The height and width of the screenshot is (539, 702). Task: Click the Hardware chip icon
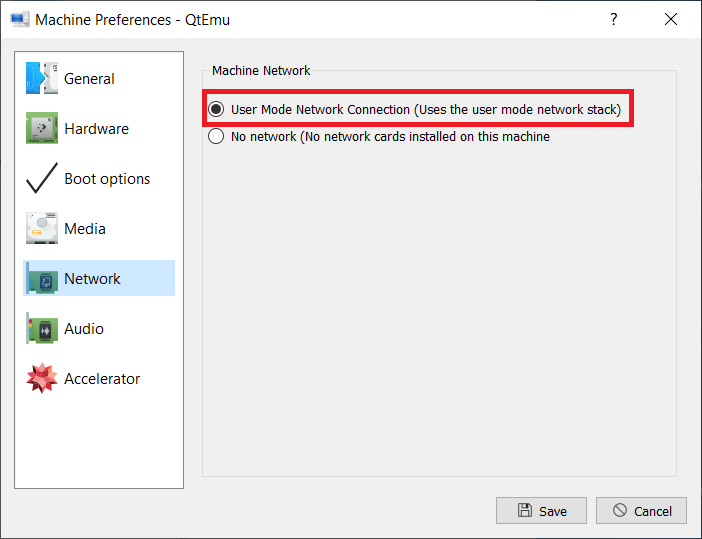pos(41,129)
